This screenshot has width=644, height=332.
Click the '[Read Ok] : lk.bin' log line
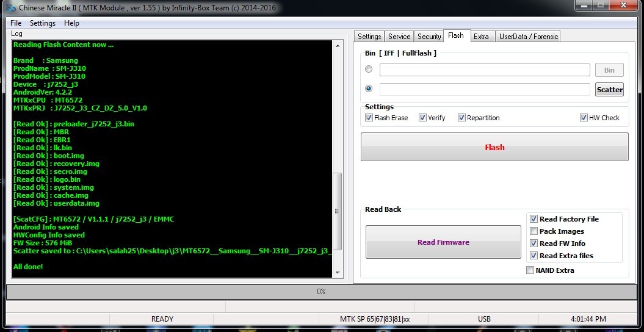pos(43,148)
